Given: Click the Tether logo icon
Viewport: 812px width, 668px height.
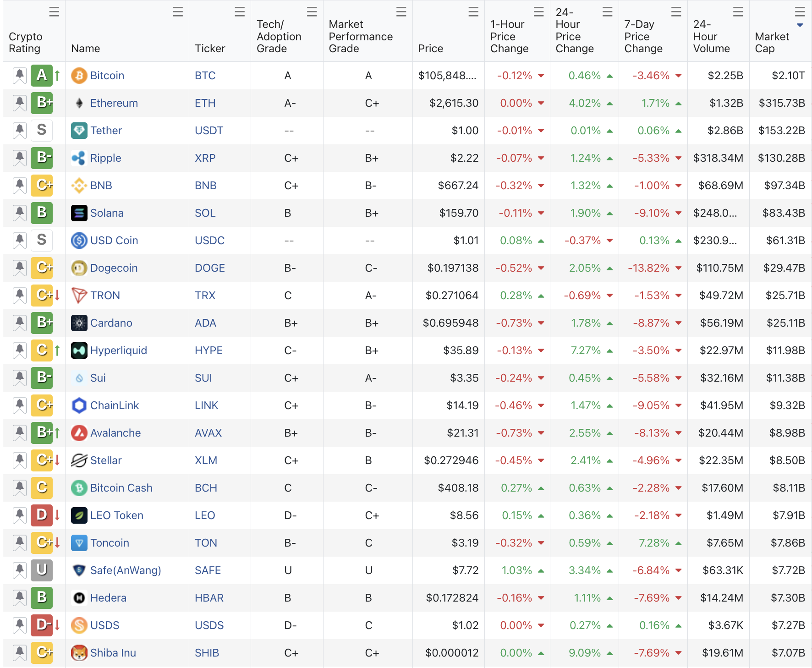Looking at the screenshot, I should (79, 131).
